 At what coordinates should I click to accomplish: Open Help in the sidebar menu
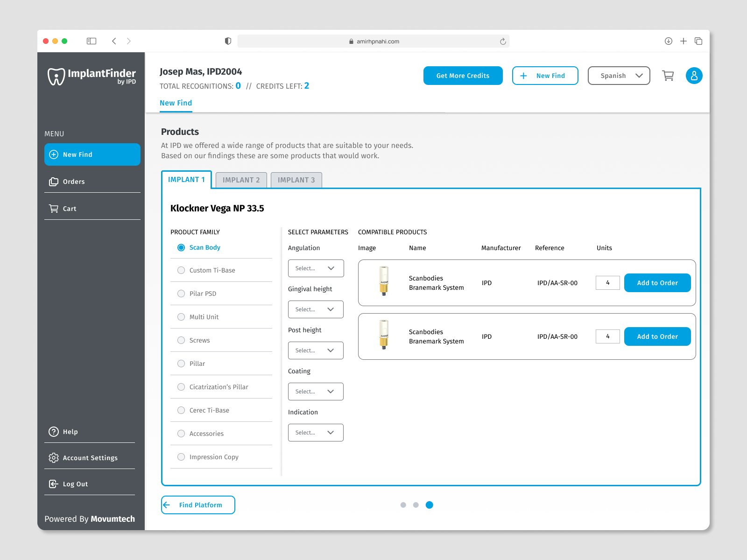pyautogui.click(x=90, y=432)
